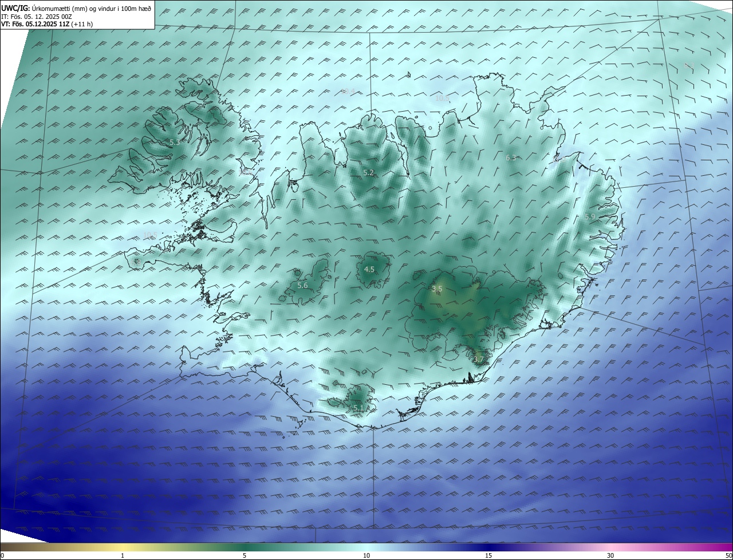Click the 5.9 value in the Eastfjords

[x=590, y=216]
